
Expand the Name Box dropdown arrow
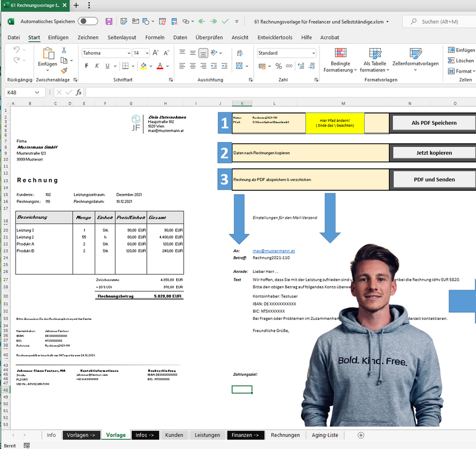(x=37, y=92)
